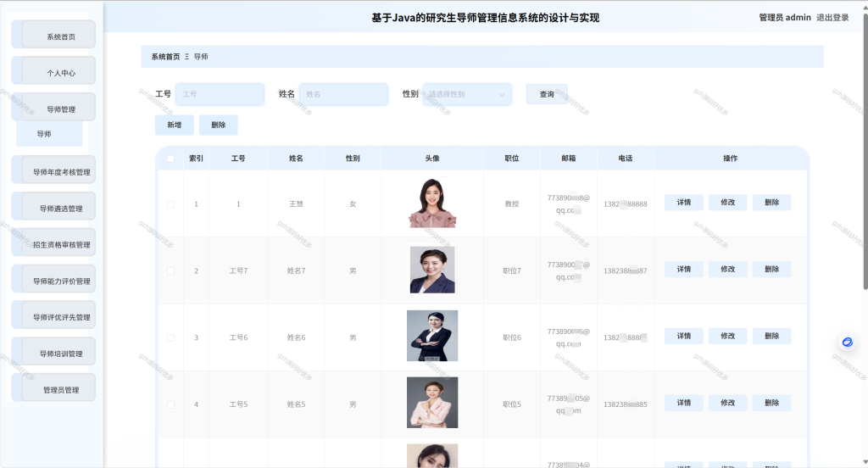Click the 邮箱 column header
Screen dimensions: 868x468
tap(569, 159)
